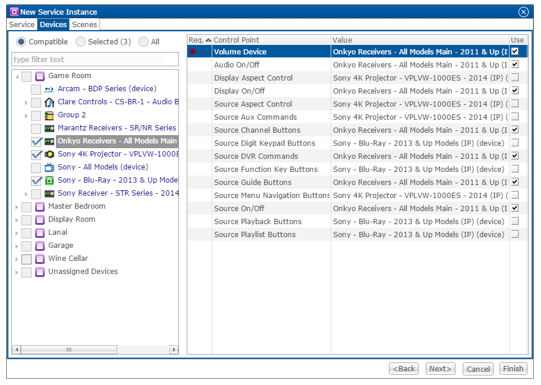This screenshot has height=385, width=541.
Task: Uncheck the Sony 4K Projector tree checkbox
Action: point(36,154)
